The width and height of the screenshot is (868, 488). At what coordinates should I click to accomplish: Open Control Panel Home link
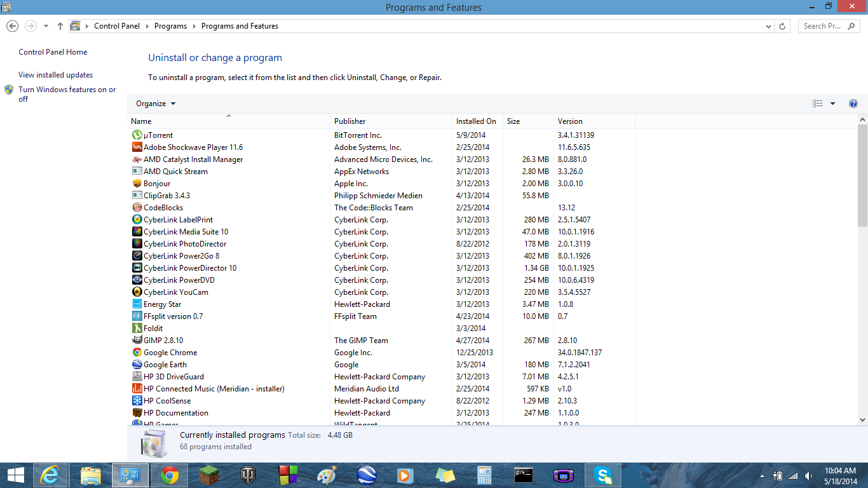coord(53,52)
